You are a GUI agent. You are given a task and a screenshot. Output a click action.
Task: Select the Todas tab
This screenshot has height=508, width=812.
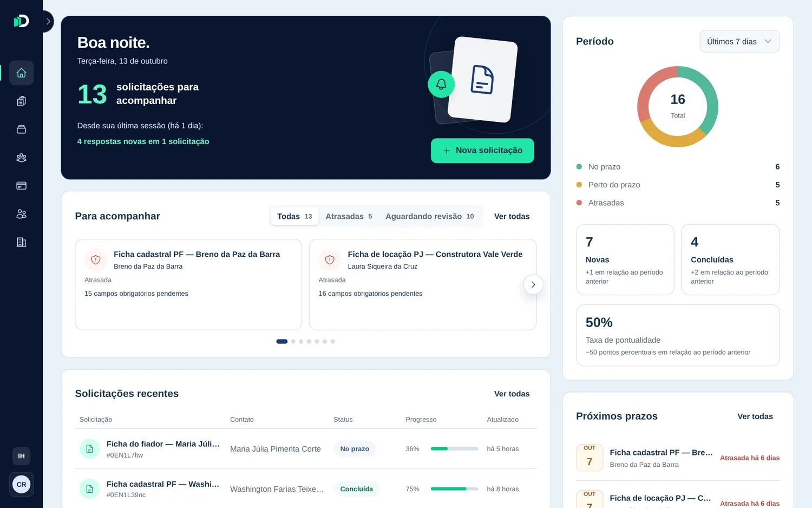pos(294,216)
